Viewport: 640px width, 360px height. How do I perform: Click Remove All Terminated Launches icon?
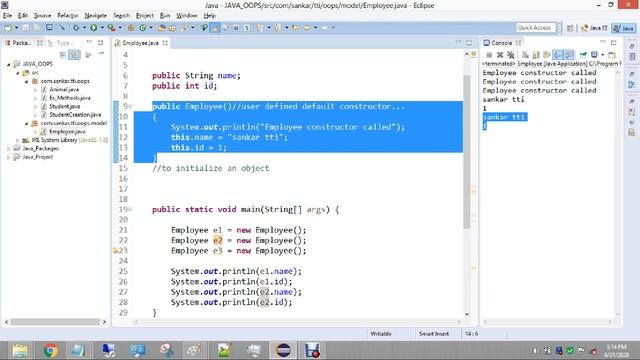tap(511, 55)
